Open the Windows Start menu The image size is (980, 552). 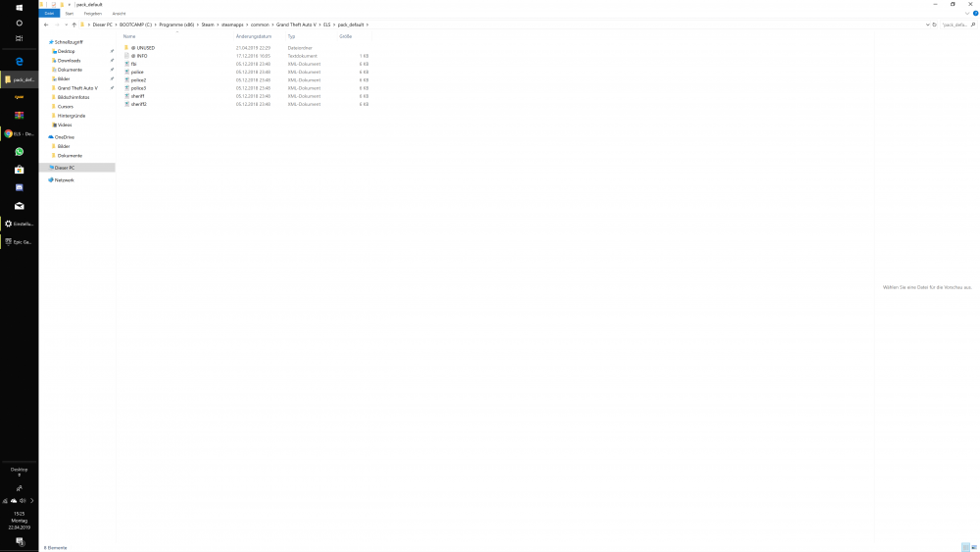[19, 8]
